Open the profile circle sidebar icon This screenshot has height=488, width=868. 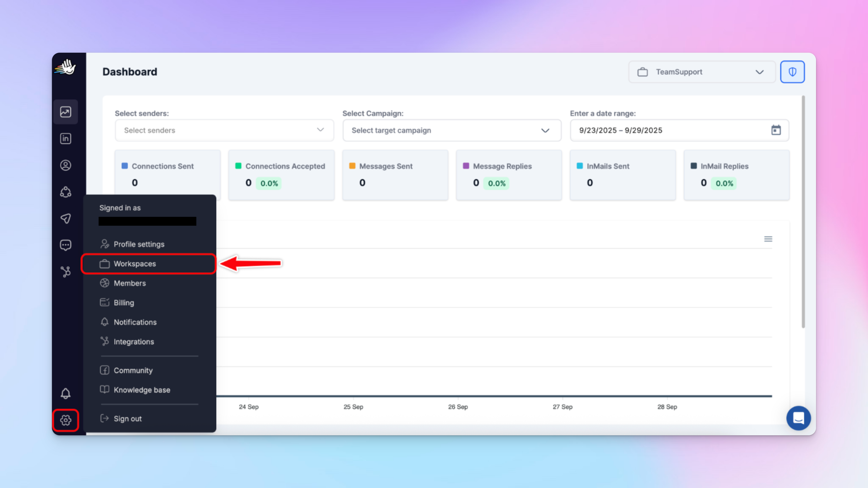click(65, 165)
